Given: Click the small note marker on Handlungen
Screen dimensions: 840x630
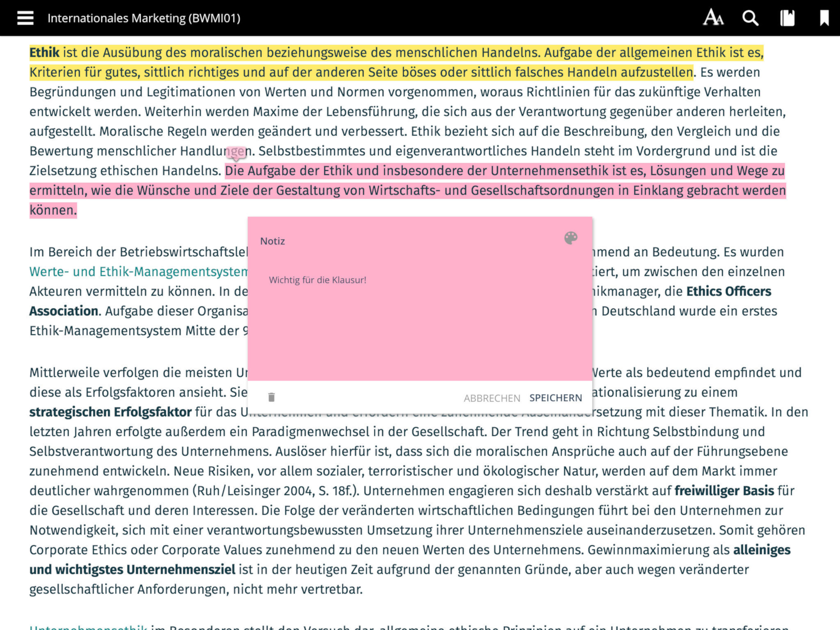Looking at the screenshot, I should click(236, 152).
